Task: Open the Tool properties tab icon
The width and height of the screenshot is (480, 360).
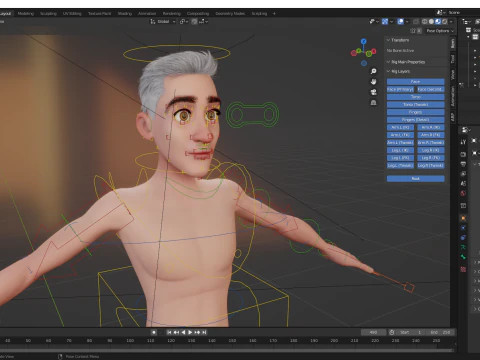Action: click(x=463, y=142)
